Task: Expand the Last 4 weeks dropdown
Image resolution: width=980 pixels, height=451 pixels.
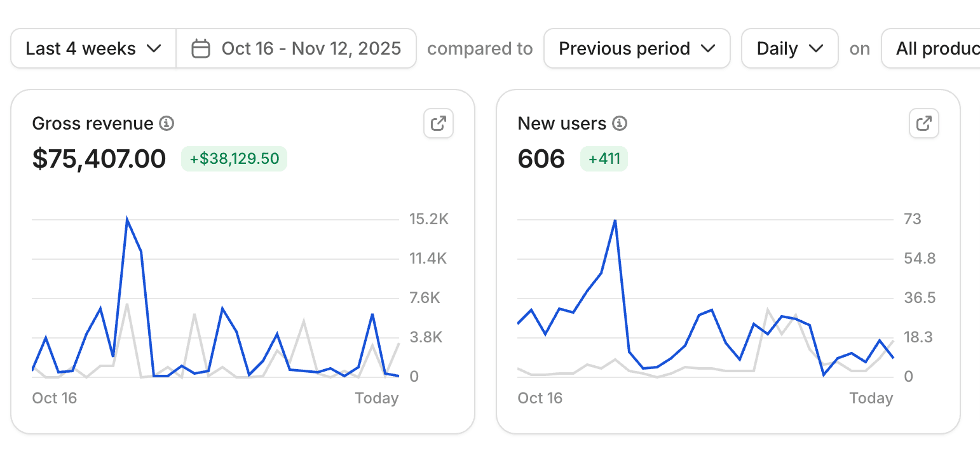Action: click(x=93, y=49)
